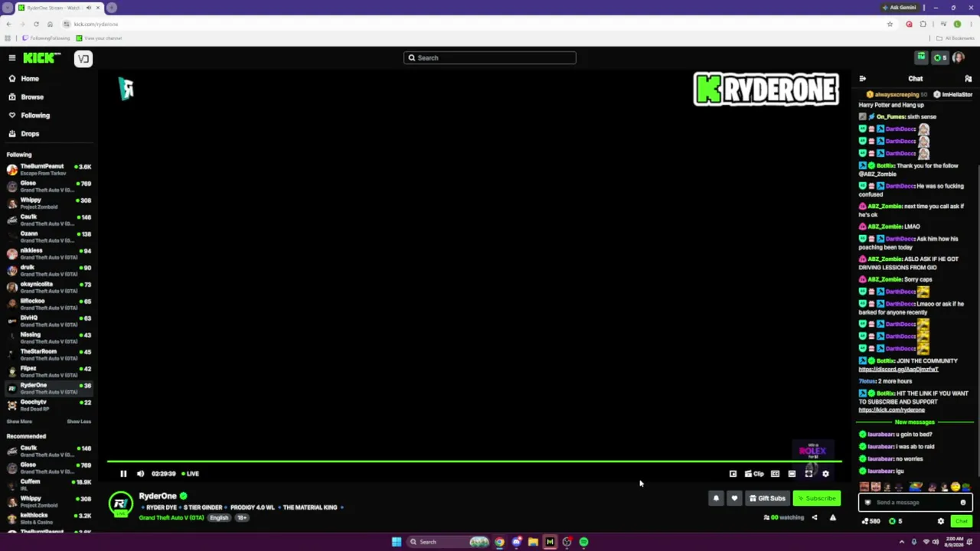980x551 pixels.
Task: Seek on the green stream progress bar
Action: pyautogui.click(x=475, y=461)
